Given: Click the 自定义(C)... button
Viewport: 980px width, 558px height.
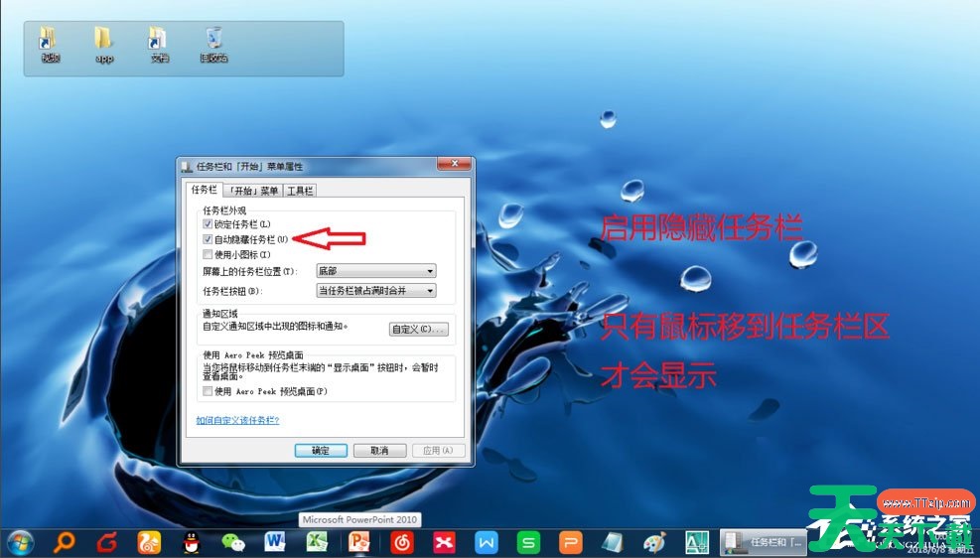Looking at the screenshot, I should click(418, 329).
